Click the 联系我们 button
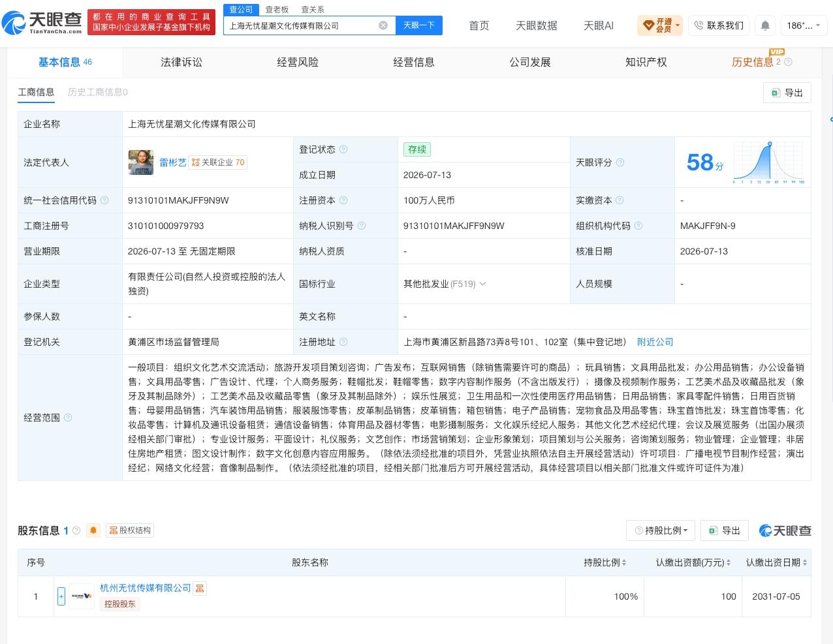 (x=719, y=25)
